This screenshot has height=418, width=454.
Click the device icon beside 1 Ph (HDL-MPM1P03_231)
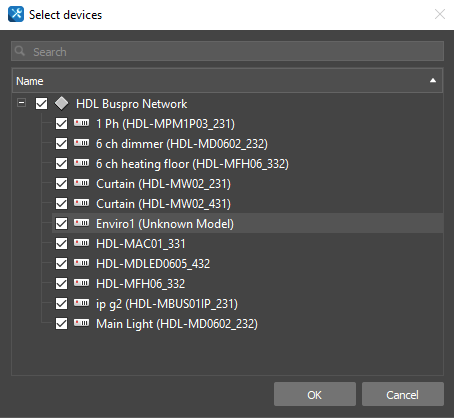coord(81,123)
